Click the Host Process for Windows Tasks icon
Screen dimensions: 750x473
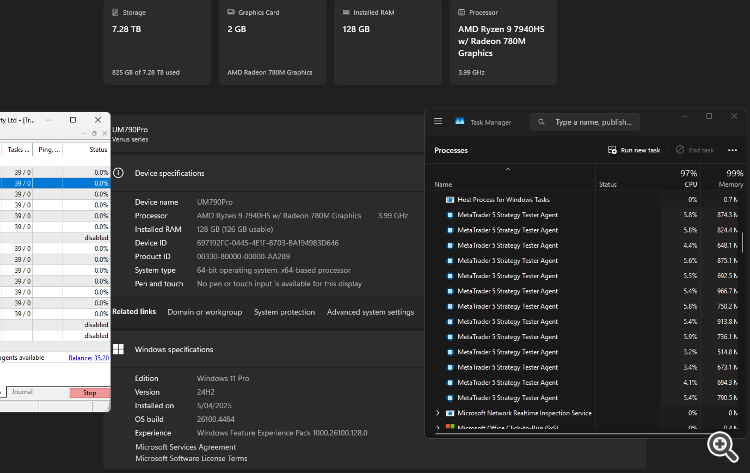tap(450, 199)
